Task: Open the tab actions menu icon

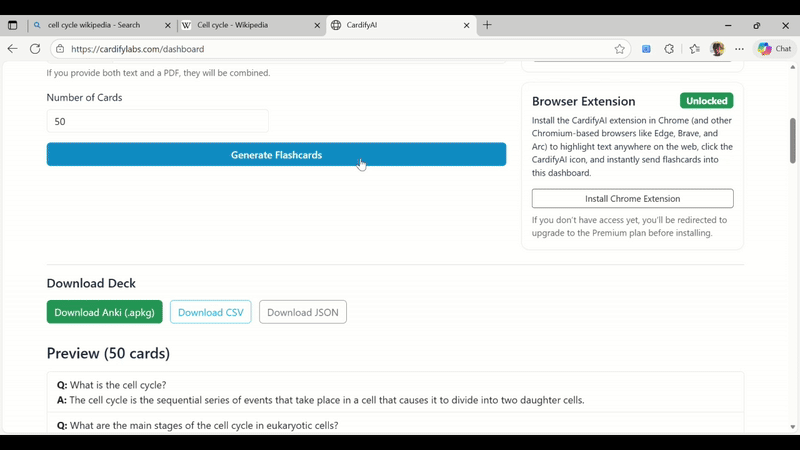Action: (x=13, y=25)
